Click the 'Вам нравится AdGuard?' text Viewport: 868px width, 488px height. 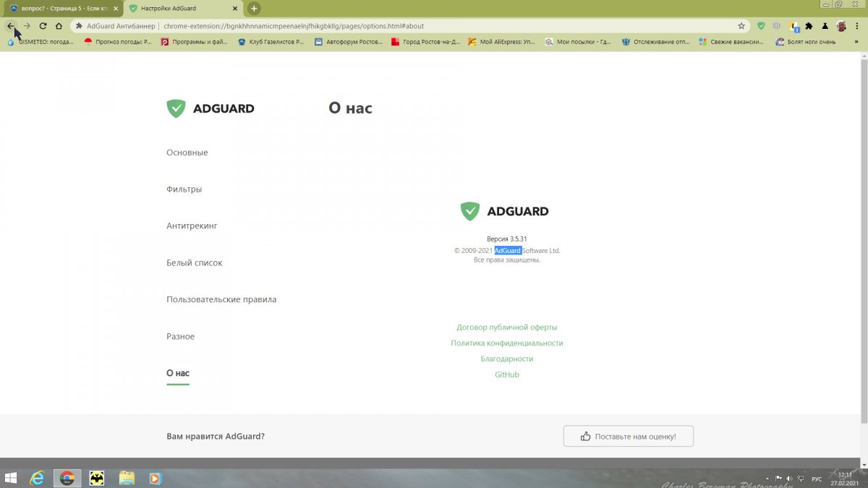(216, 436)
